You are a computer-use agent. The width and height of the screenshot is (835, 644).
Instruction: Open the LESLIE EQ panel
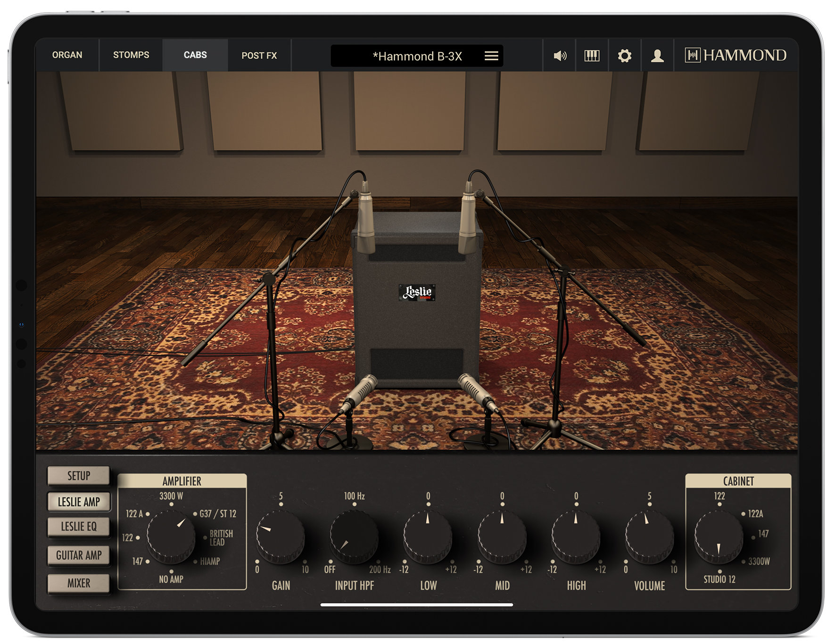click(79, 527)
